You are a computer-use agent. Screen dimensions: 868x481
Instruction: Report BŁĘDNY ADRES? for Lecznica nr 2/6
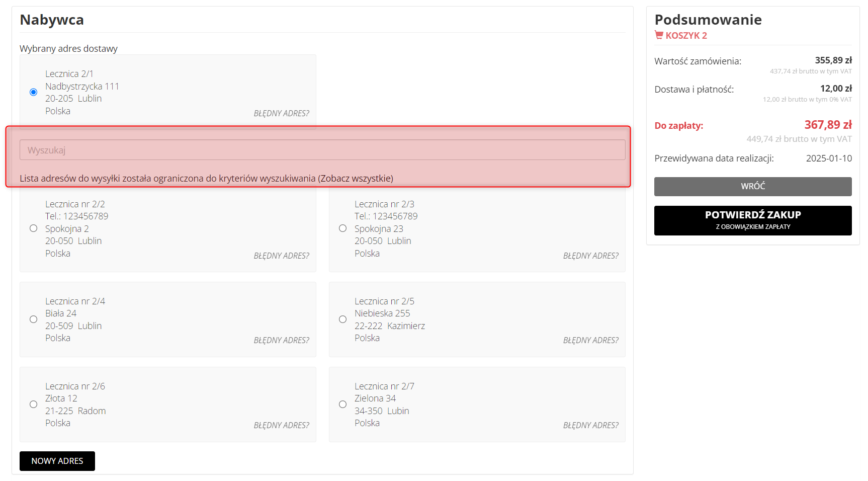pos(281,425)
